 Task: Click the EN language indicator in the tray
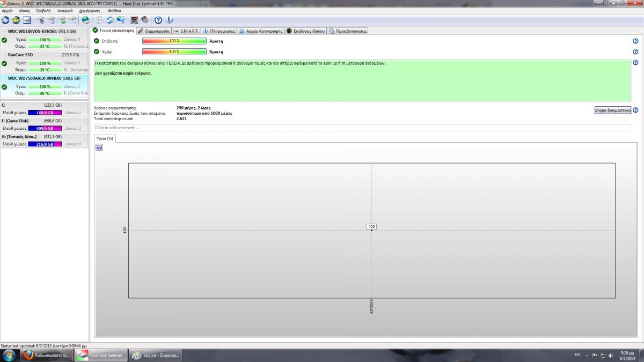[x=577, y=355]
